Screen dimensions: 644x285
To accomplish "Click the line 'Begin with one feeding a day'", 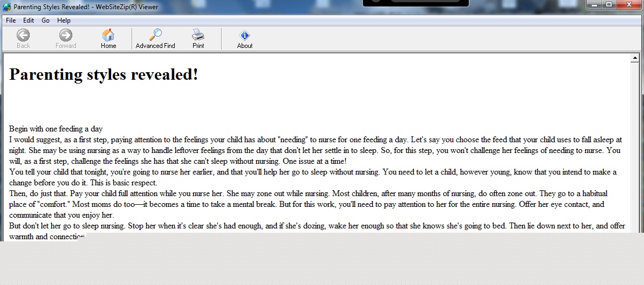I will 56,129.
